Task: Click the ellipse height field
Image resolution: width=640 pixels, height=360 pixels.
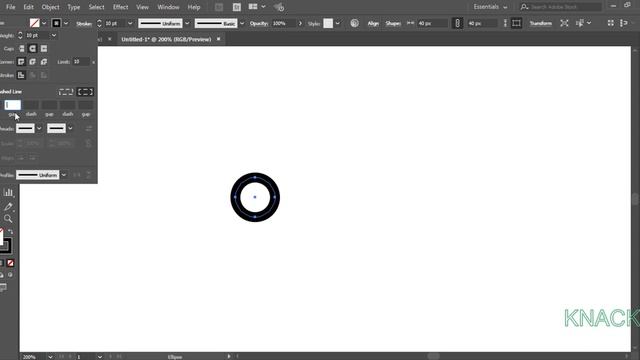Action: click(x=482, y=23)
